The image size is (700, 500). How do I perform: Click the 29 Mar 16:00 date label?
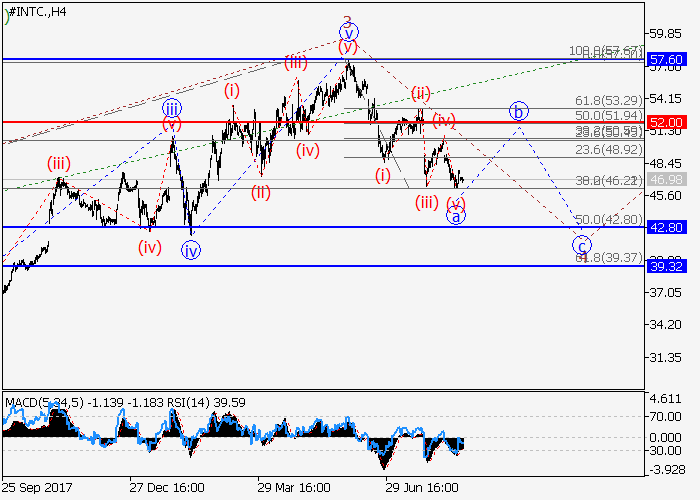point(294,487)
